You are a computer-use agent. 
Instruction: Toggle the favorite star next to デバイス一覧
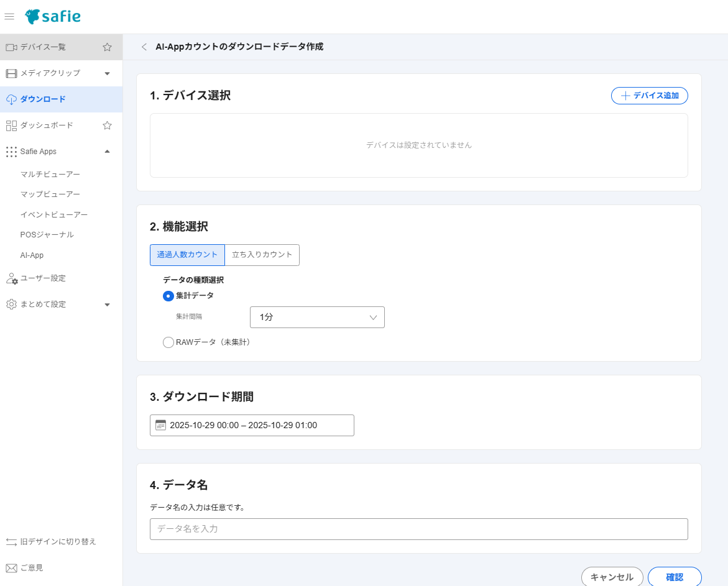tap(106, 47)
